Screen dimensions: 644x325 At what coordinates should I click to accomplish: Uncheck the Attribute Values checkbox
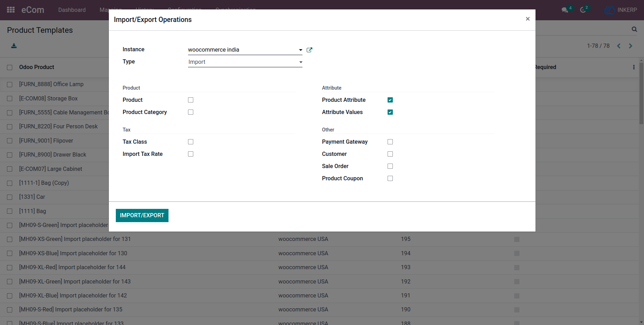click(390, 112)
